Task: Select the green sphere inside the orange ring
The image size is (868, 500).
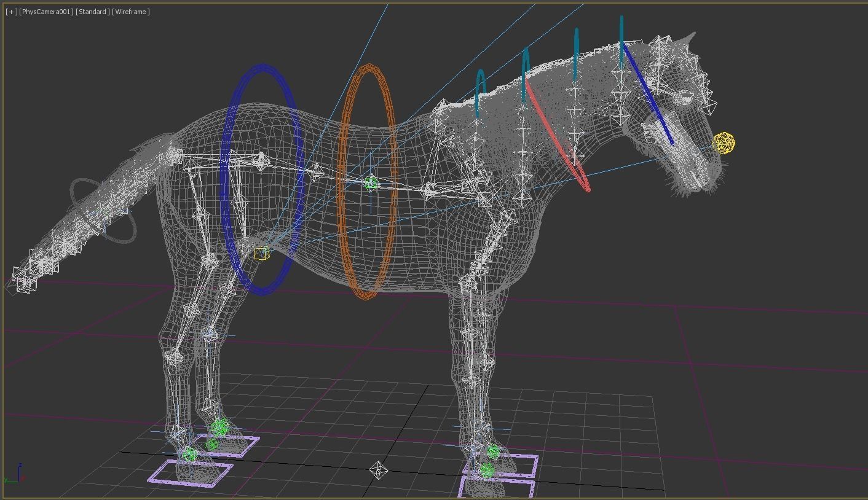Action: [371, 183]
